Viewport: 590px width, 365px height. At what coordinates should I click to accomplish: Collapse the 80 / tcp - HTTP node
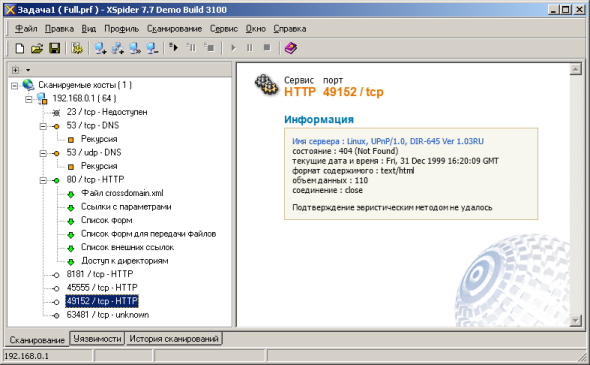(43, 181)
